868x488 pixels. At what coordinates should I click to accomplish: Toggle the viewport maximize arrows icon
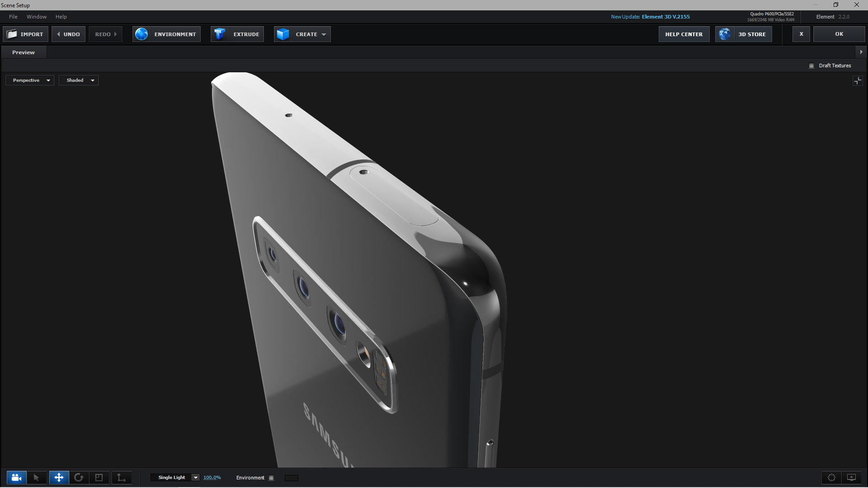[857, 81]
